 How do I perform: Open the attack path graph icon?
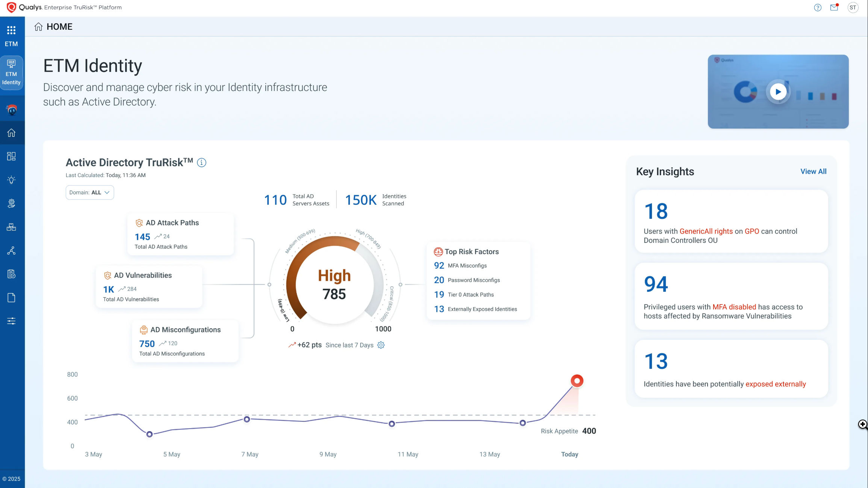click(11, 251)
